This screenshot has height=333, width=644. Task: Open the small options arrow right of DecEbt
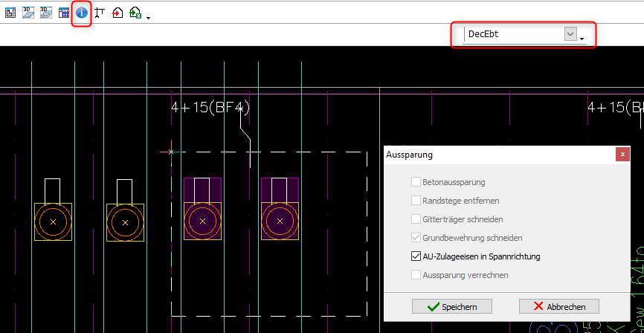click(582, 39)
